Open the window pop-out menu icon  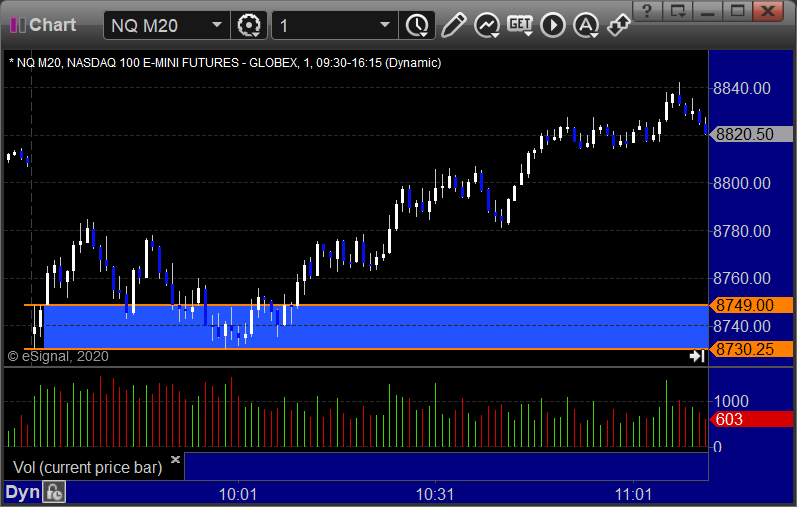[678, 10]
